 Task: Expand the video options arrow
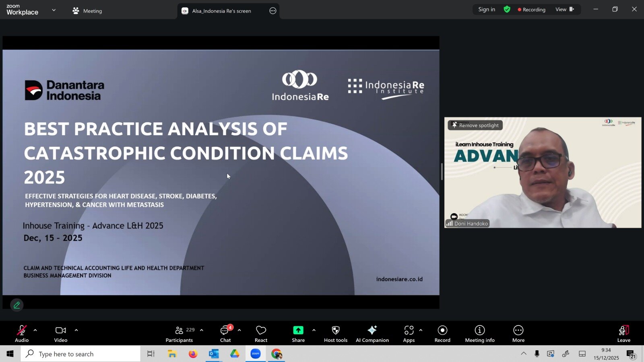76,330
